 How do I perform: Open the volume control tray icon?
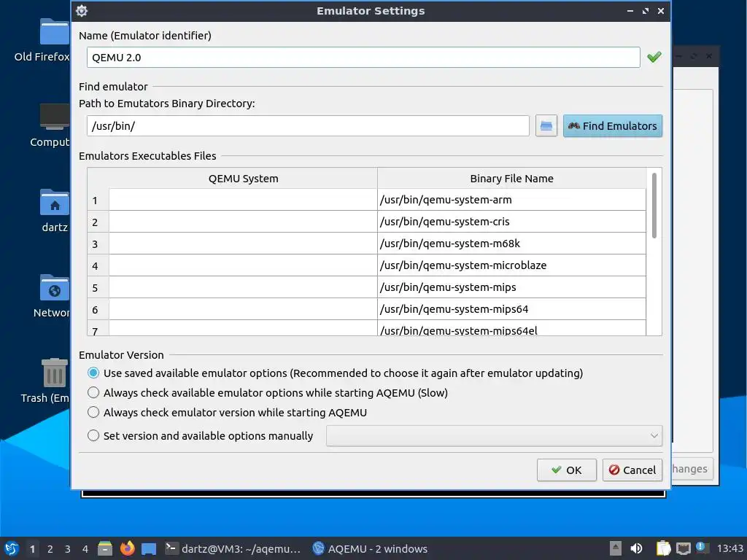pos(636,548)
